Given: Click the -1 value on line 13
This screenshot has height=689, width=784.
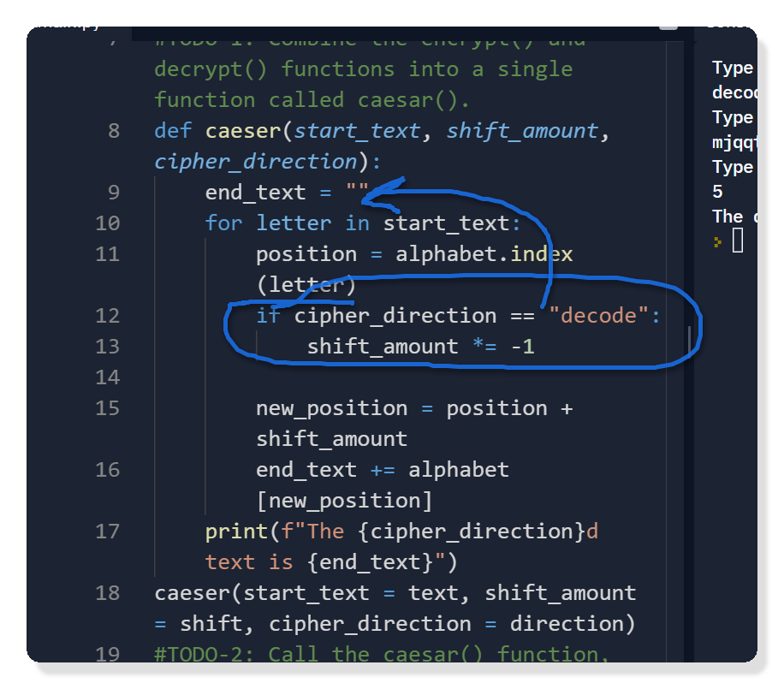Looking at the screenshot, I should click(x=522, y=347).
